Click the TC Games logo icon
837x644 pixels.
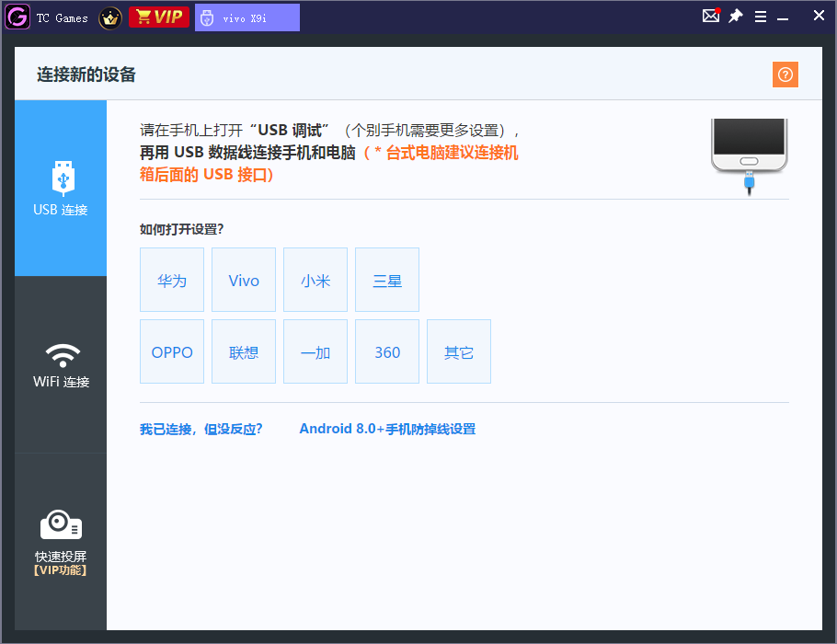(17, 17)
